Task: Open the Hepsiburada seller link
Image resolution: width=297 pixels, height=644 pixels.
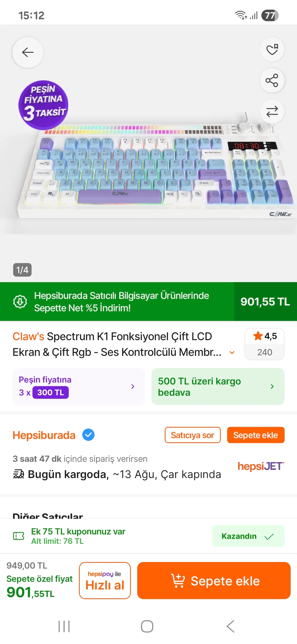Action: 44,435
